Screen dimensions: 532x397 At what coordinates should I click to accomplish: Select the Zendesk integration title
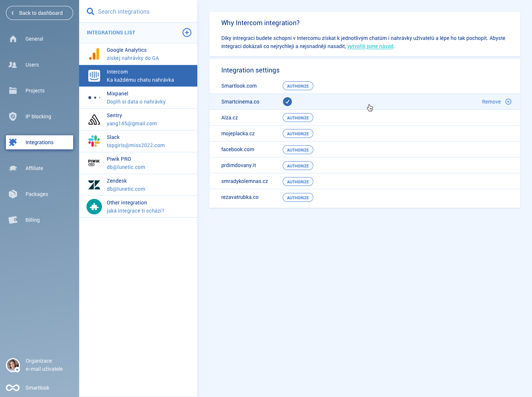tap(117, 181)
